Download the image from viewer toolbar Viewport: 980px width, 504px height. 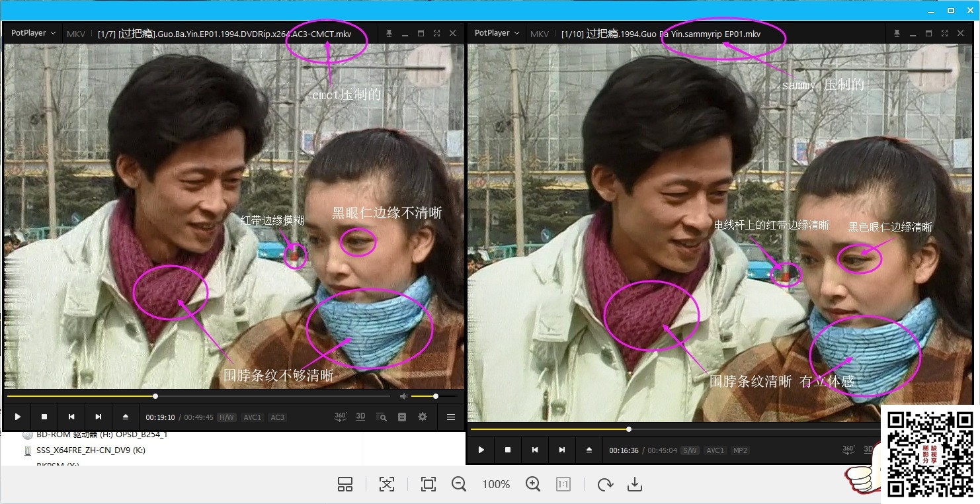click(x=635, y=484)
